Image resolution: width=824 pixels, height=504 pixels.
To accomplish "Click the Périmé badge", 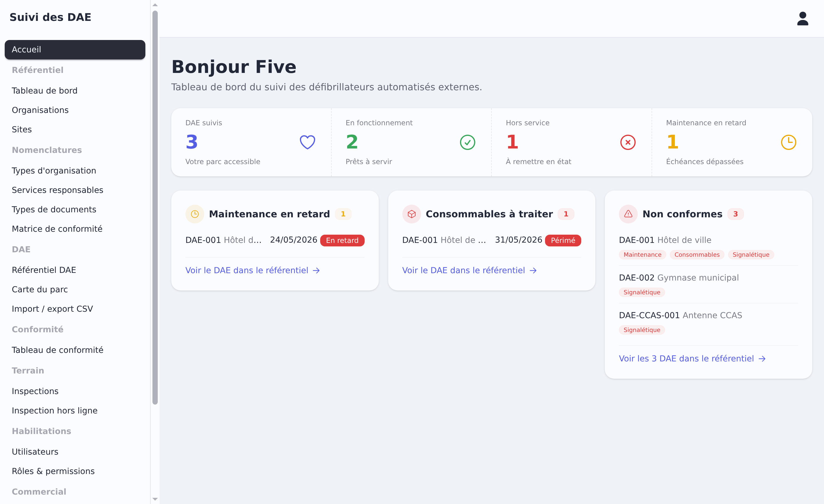I will [x=563, y=240].
